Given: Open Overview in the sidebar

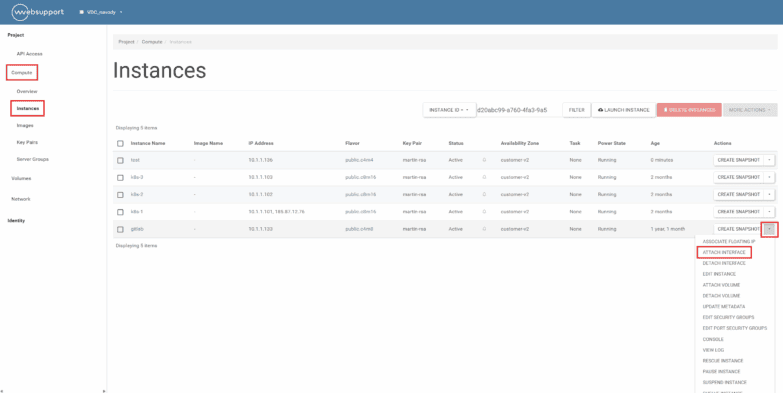Looking at the screenshot, I should point(27,91).
